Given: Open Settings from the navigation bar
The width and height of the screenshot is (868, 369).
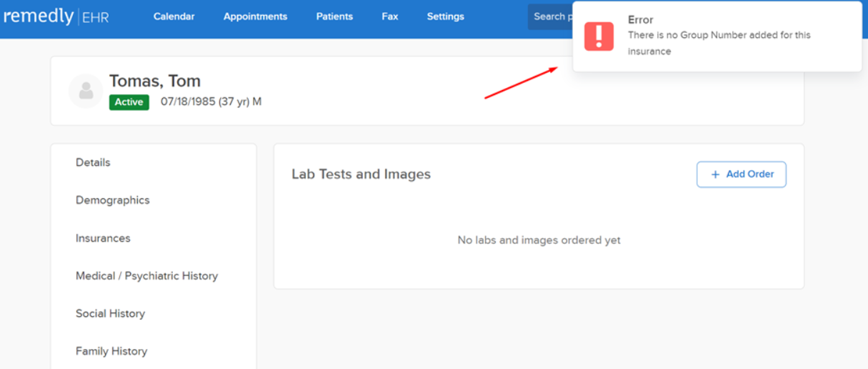Looking at the screenshot, I should pos(445,16).
